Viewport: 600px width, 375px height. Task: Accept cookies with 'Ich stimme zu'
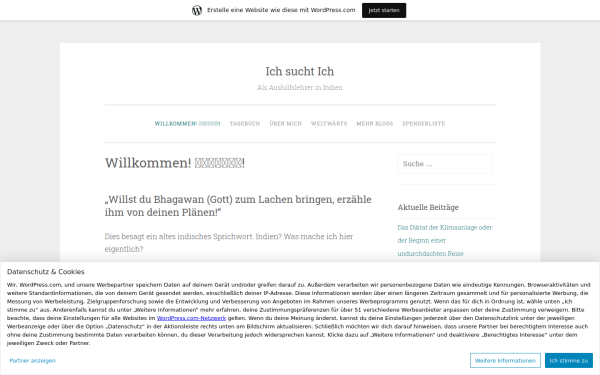569,360
